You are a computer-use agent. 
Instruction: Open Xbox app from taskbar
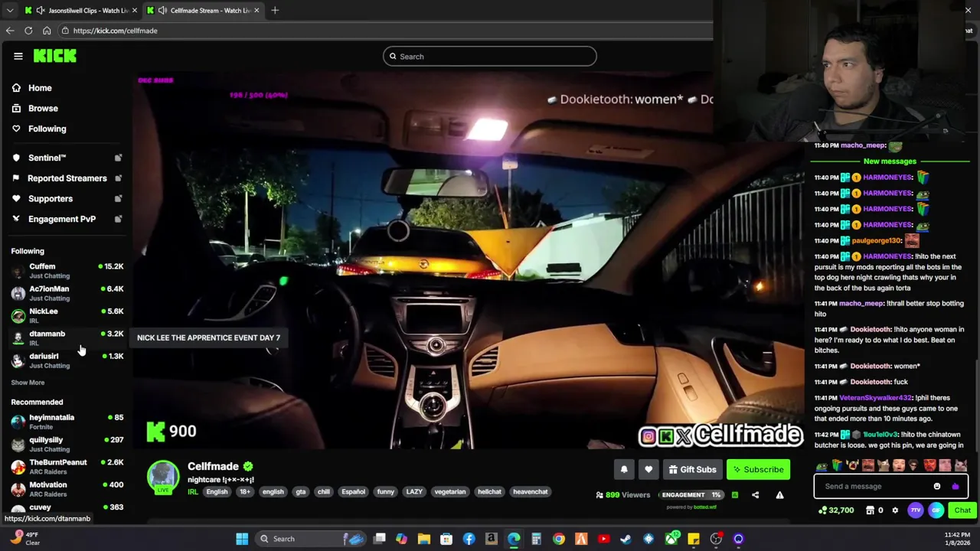(671, 539)
